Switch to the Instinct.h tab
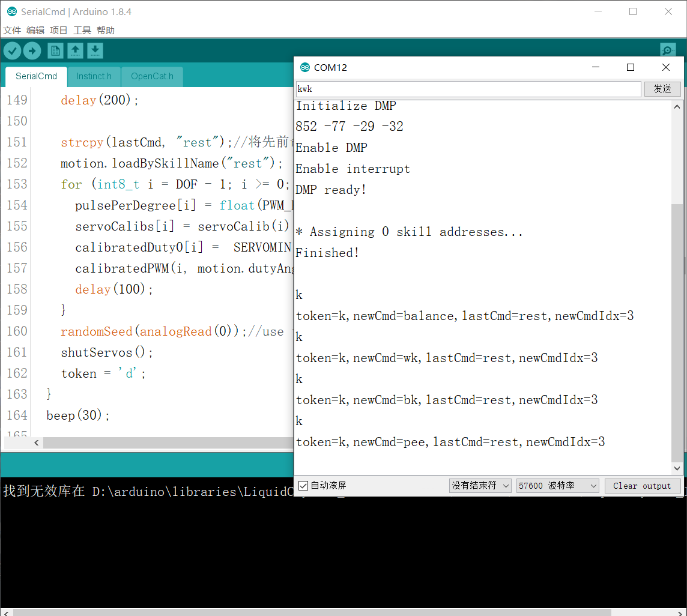Viewport: 687px width, 616px height. [94, 77]
